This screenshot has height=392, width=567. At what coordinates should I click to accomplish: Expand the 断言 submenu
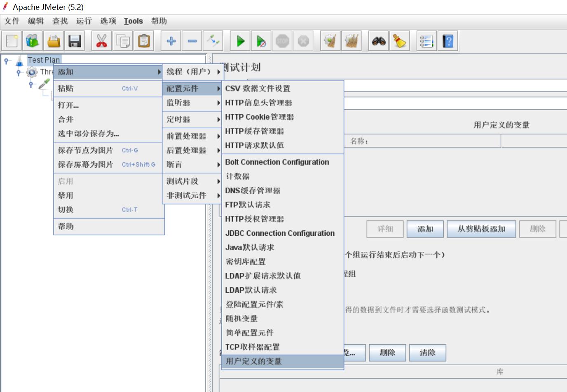(193, 164)
